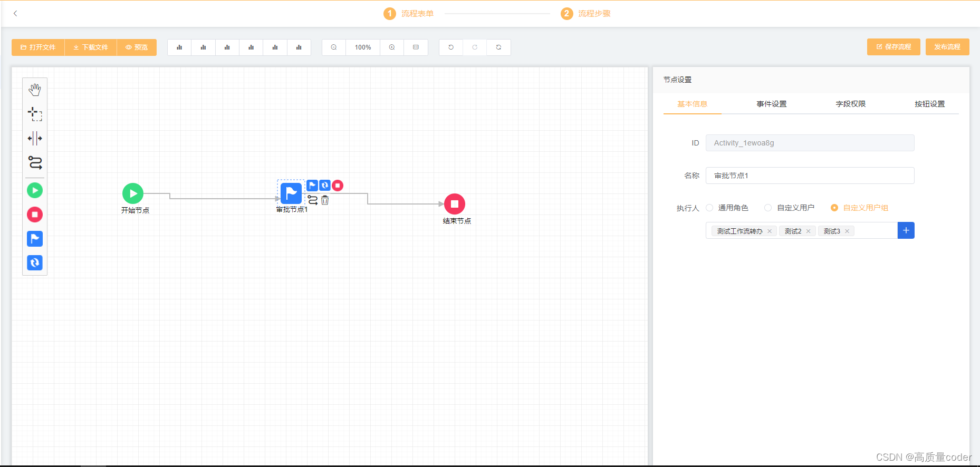Pick the blue flag approval node from palette

pos(35,239)
